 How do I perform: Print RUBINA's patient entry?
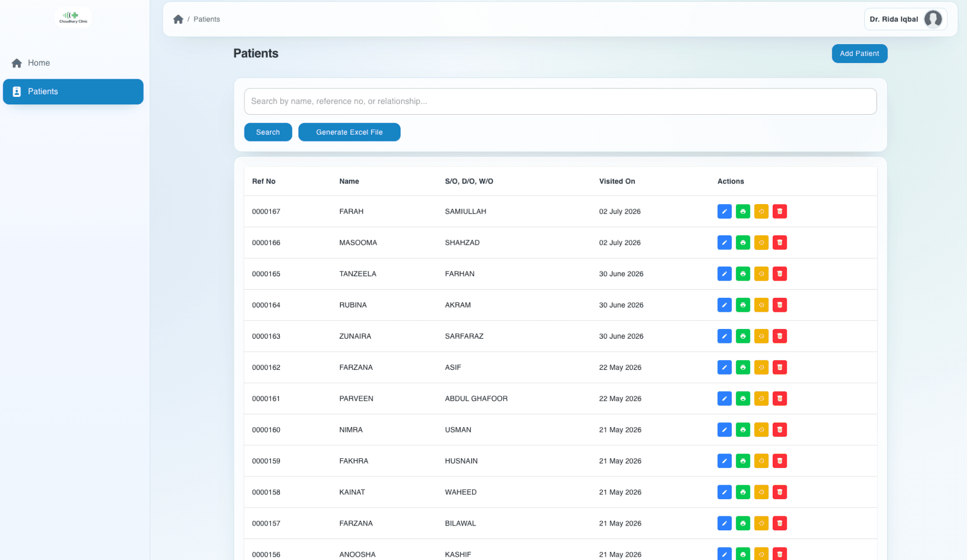(x=742, y=305)
